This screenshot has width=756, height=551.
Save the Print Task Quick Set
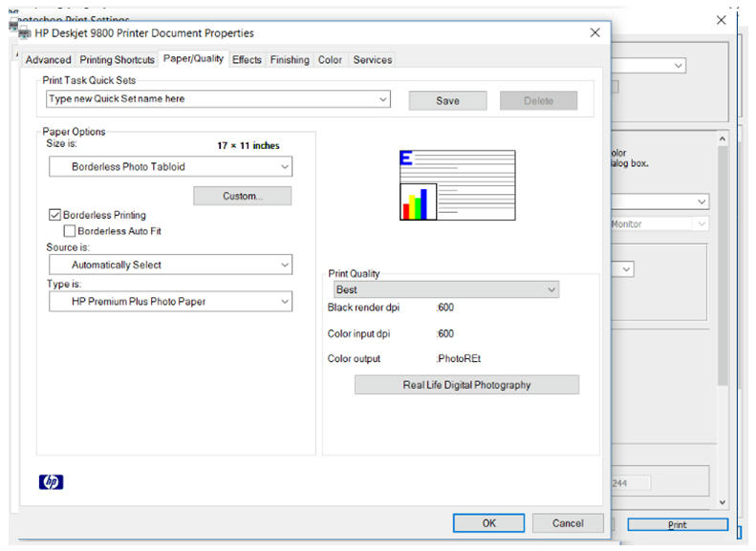[x=447, y=100]
